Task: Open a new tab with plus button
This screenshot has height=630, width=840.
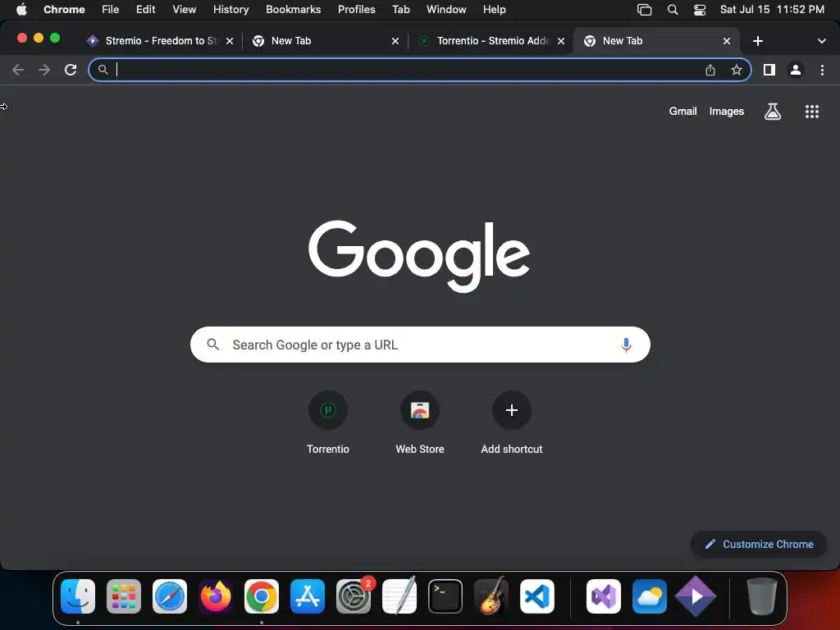Action: [x=757, y=41]
